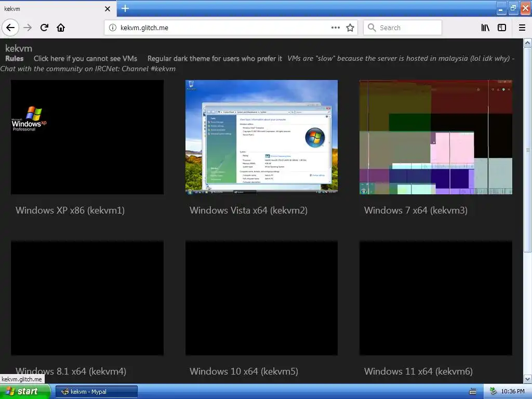This screenshot has height=399, width=532.
Task: Click the search magnifier icon
Action: tap(372, 28)
